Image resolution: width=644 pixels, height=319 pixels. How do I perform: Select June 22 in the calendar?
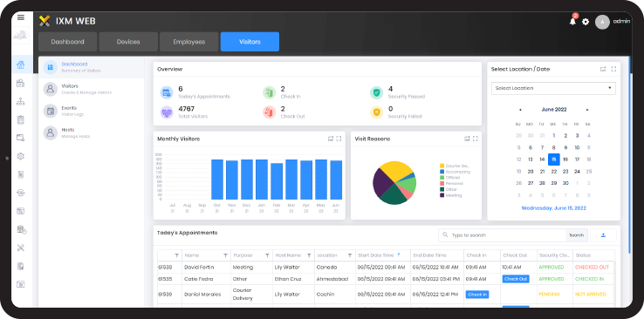pyautogui.click(x=553, y=172)
